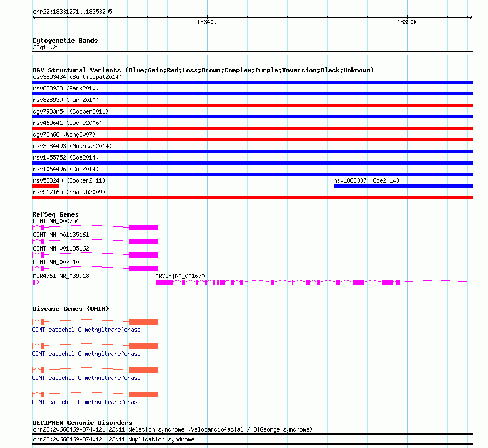Click the COMT|NM_001135162 transcript label
Screen dimensions: 488x448
coord(61,249)
